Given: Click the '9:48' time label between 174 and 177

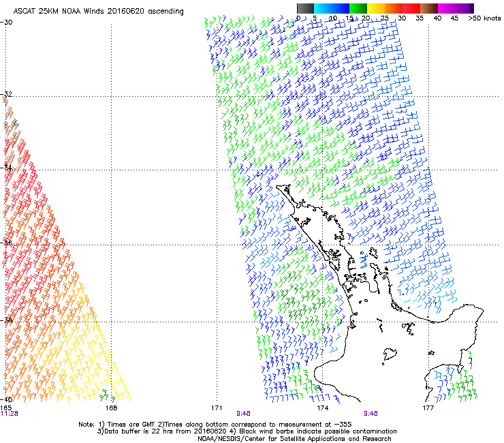Looking at the screenshot, I should click(x=371, y=414).
